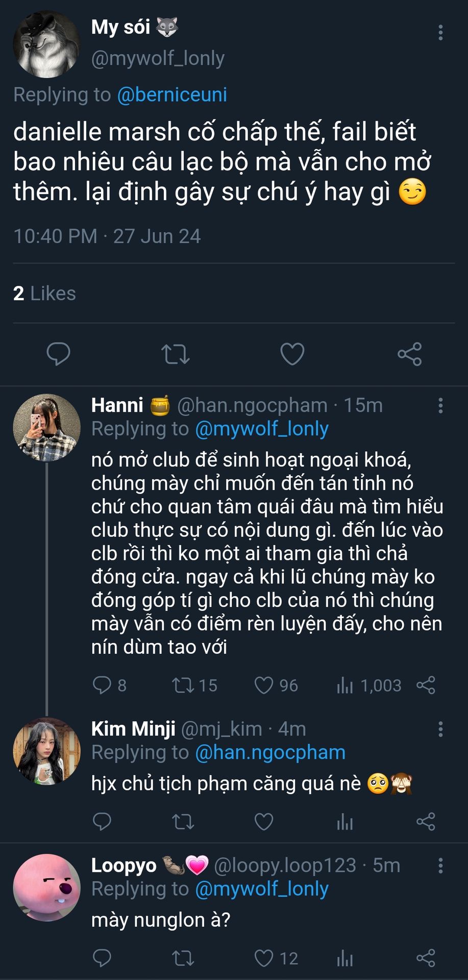This screenshot has width=468, height=980.
Task: Like the main tweet by My sói
Action: coord(292,354)
